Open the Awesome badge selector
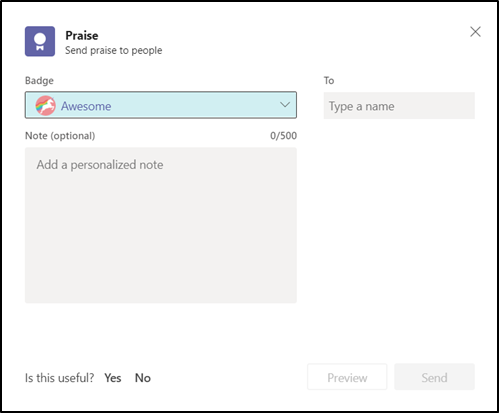Screen dimensions: 499x413 tap(161, 105)
